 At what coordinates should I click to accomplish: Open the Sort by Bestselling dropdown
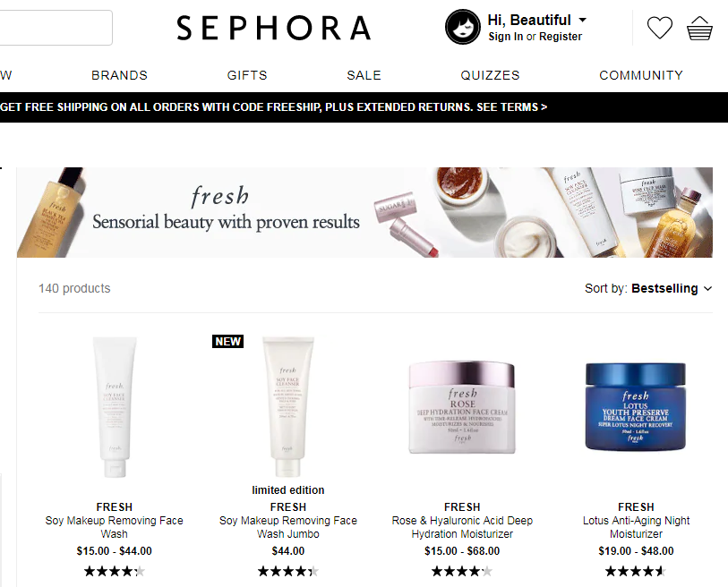[648, 288]
